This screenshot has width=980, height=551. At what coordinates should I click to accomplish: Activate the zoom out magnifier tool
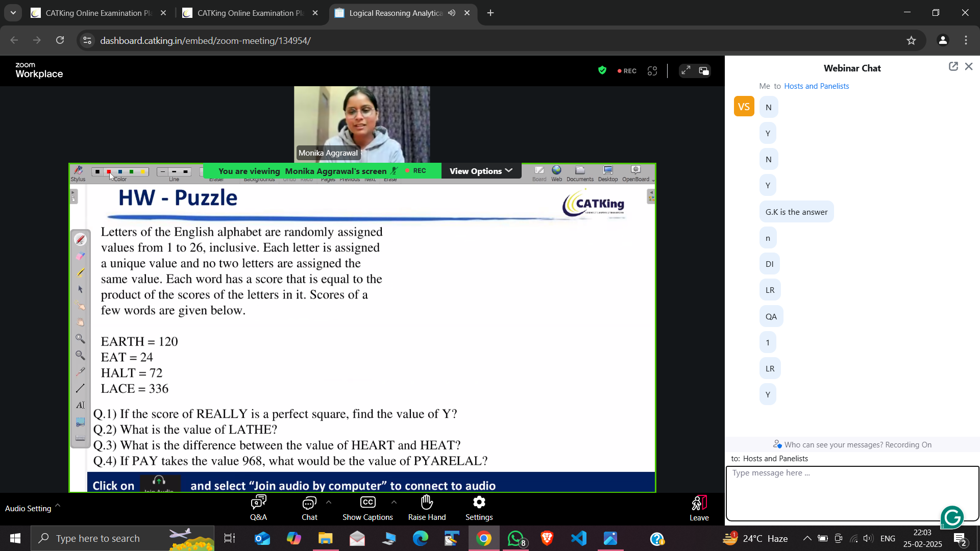click(81, 355)
